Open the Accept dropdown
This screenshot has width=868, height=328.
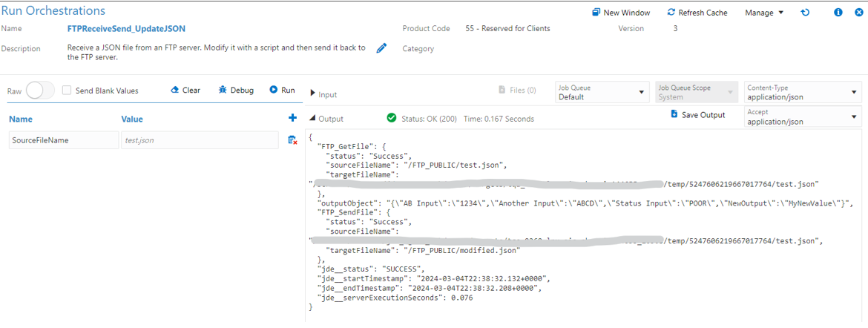(x=803, y=117)
